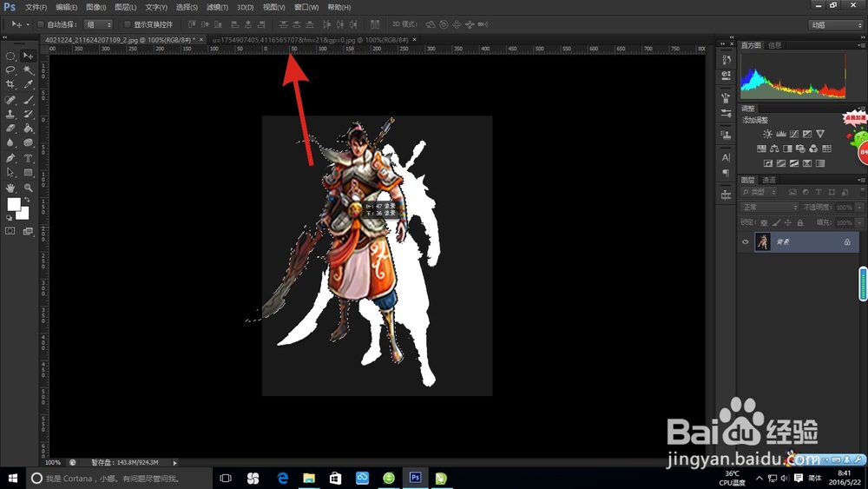
Task: Toggle Quick Mask mode
Action: (10, 231)
